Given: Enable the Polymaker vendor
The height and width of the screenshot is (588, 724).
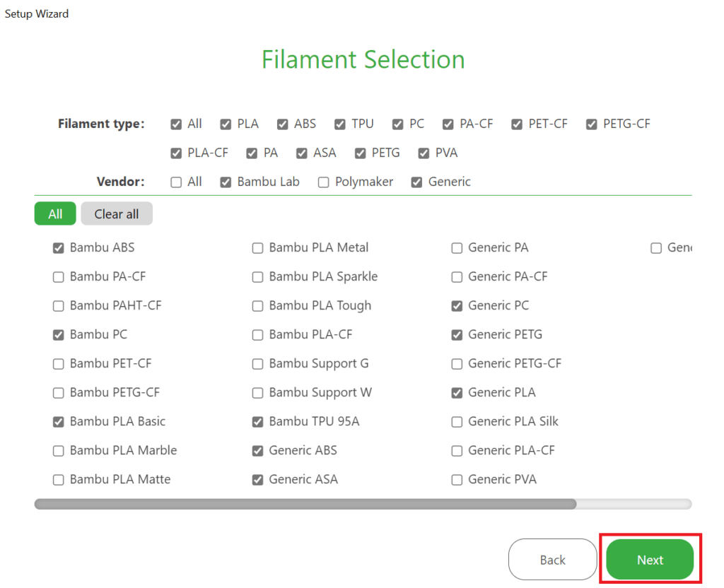Looking at the screenshot, I should coord(323,182).
